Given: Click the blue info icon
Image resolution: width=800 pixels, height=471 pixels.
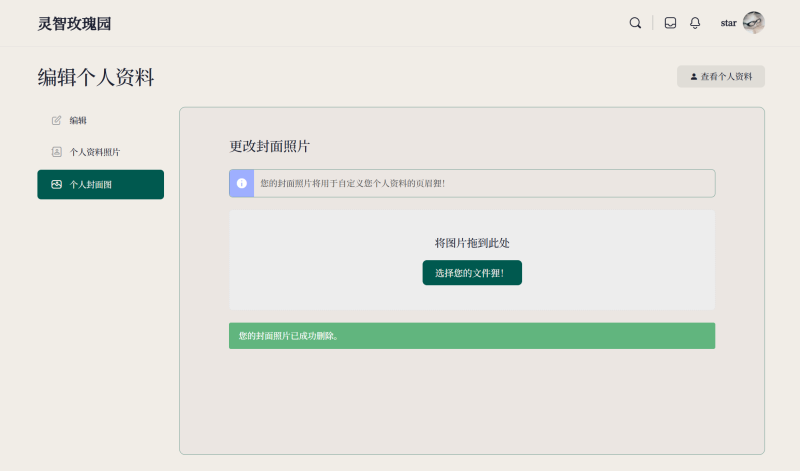Looking at the screenshot, I should point(241,183).
